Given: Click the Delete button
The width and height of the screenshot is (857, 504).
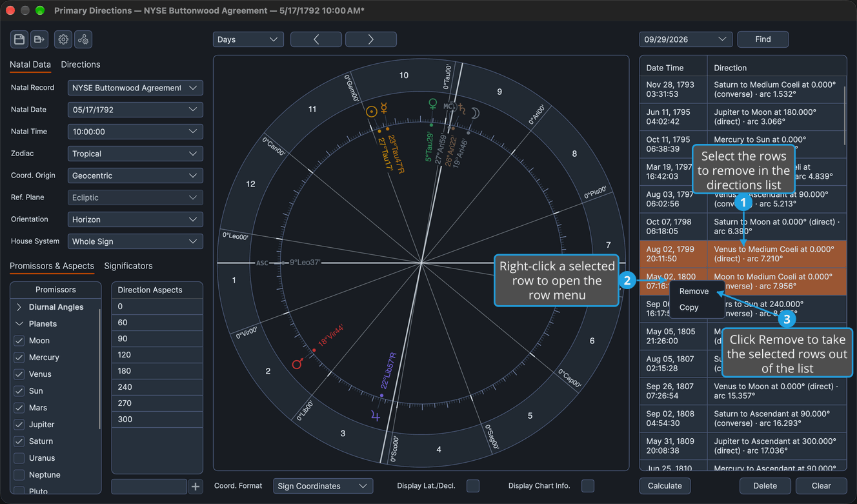Looking at the screenshot, I should click(x=765, y=486).
